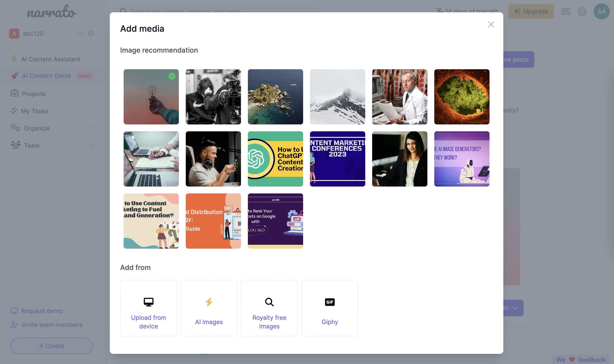
Task: Expand the Team submenu arrow
Action: (x=93, y=145)
